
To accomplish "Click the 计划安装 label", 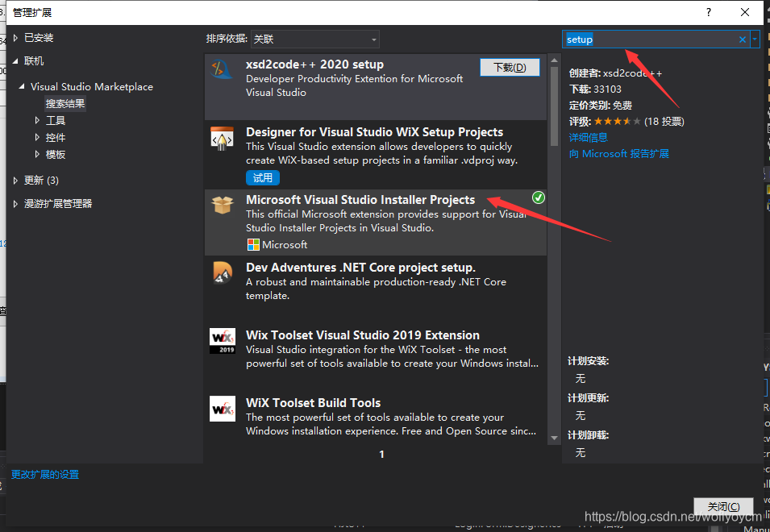I will point(589,361).
